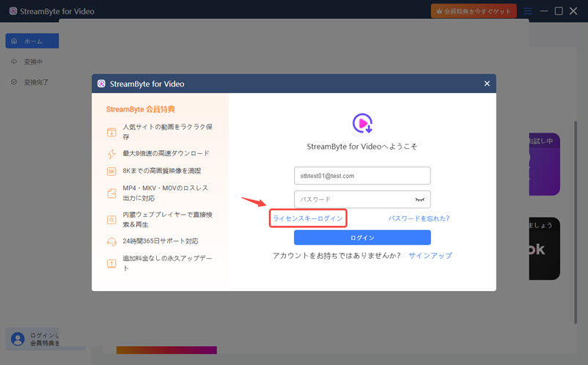Click the permanent update benefit icon

[111, 264]
